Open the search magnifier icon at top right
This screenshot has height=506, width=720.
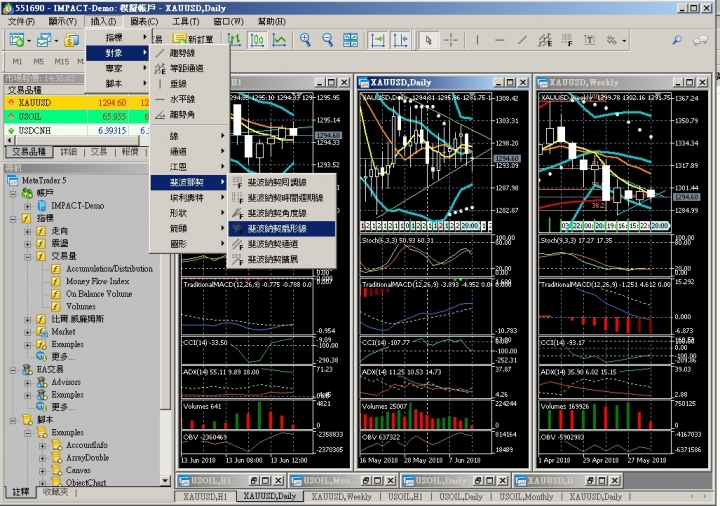pos(676,40)
